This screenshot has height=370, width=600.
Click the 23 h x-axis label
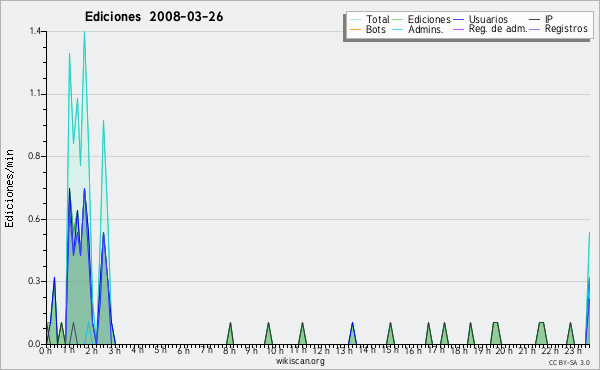[573, 350]
